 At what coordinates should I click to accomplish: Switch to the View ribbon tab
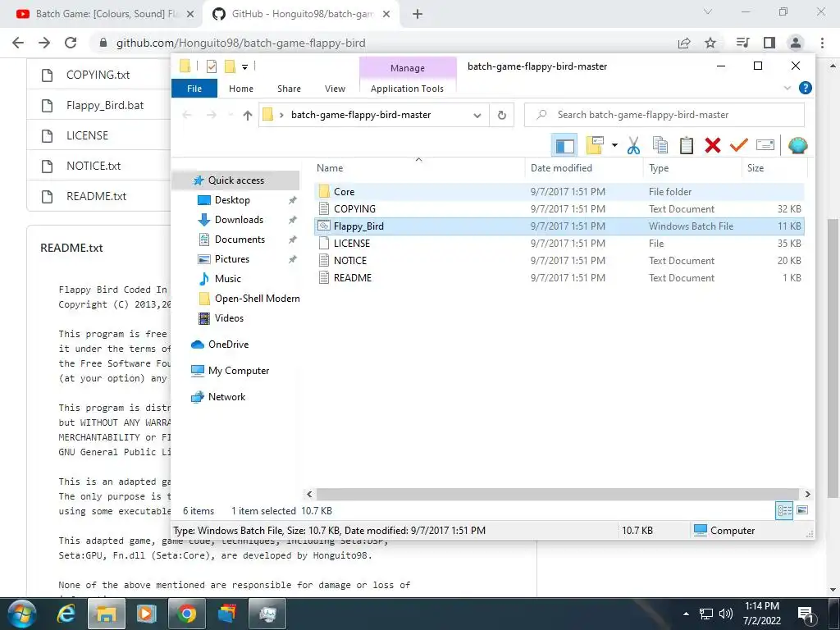335,89
